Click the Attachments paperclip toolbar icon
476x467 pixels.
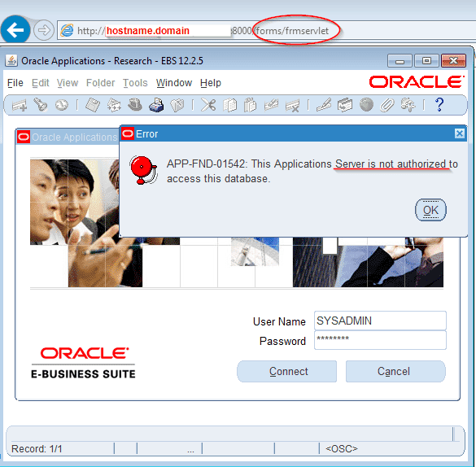click(x=387, y=105)
